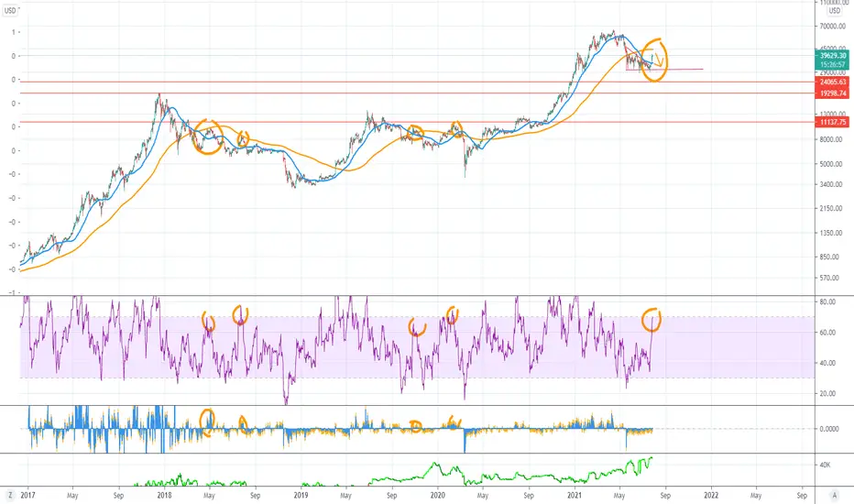The image size is (854, 504).
Task: Click the 2022 time axis label
Action: click(x=711, y=495)
